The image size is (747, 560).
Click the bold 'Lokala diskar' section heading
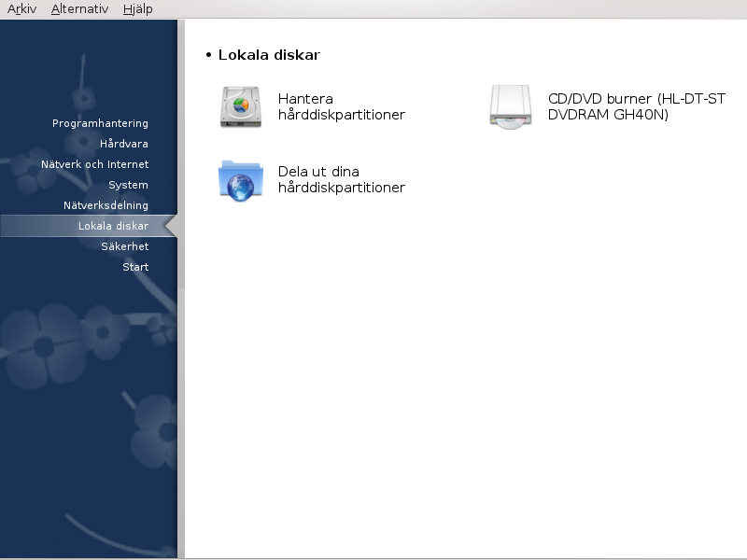click(x=269, y=55)
